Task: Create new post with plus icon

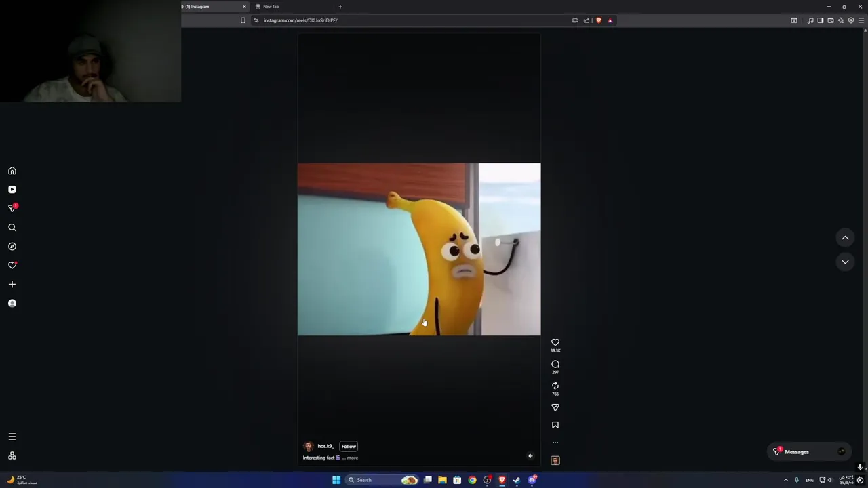Action: click(12, 285)
